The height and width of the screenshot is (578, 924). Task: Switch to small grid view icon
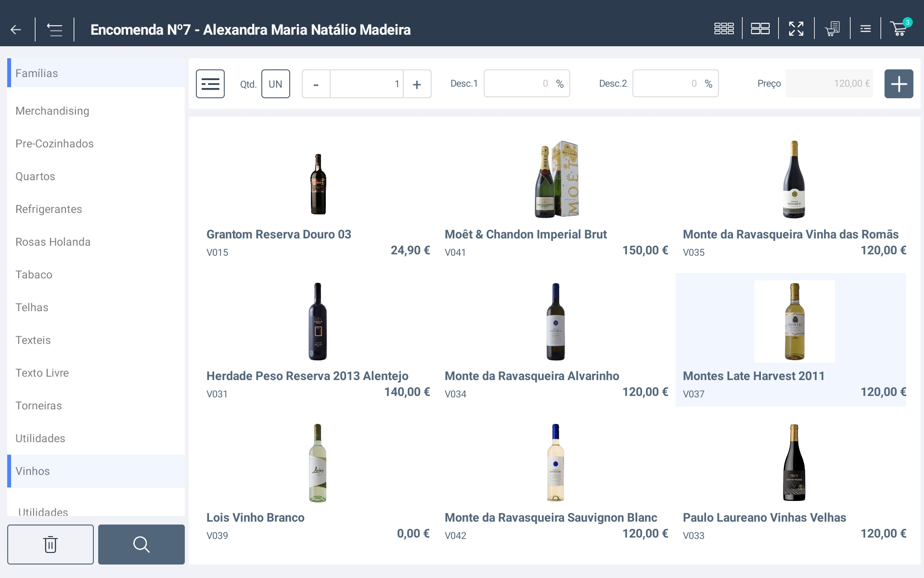click(724, 29)
